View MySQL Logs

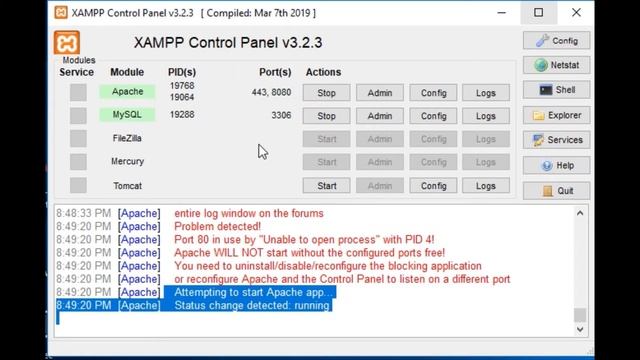pos(486,116)
